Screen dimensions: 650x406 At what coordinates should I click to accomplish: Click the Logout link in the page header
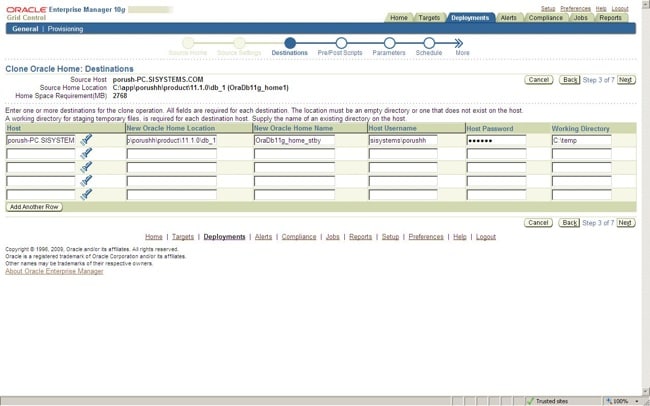pyautogui.click(x=620, y=9)
